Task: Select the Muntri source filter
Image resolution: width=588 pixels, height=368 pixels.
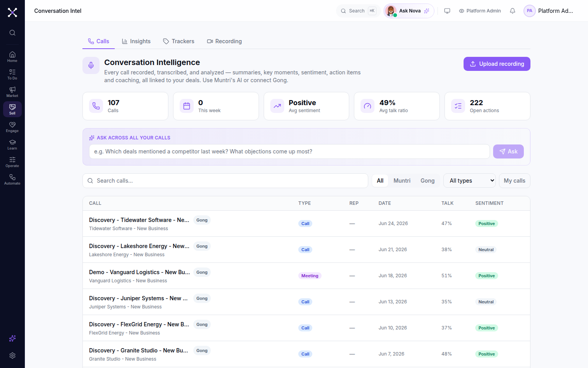Action: pyautogui.click(x=402, y=181)
